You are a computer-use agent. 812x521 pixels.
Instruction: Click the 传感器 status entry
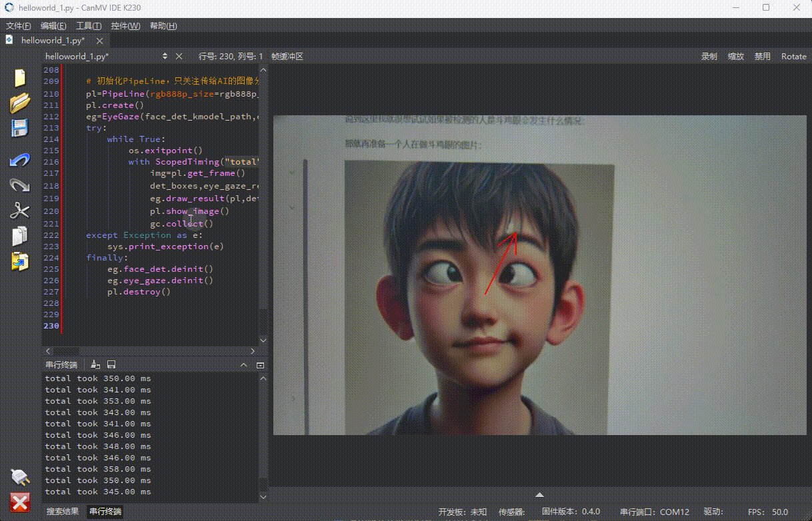511,512
